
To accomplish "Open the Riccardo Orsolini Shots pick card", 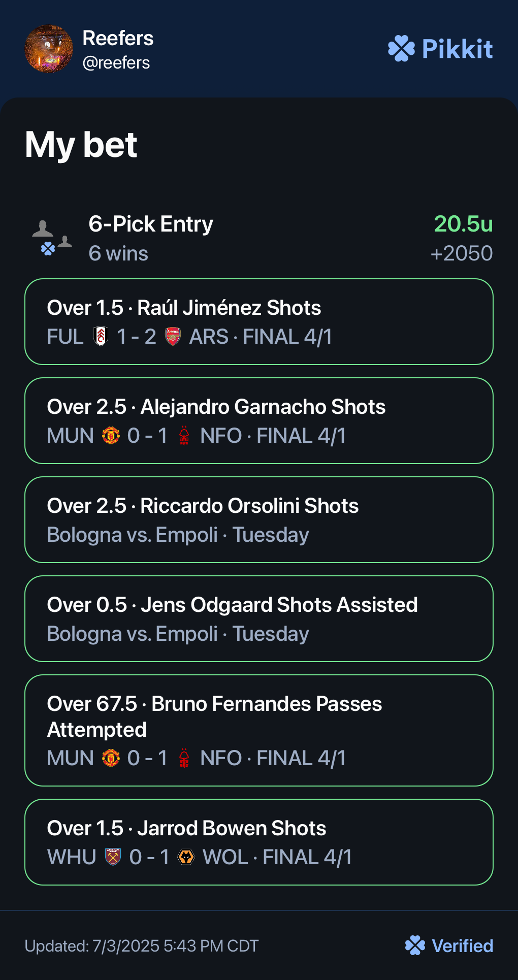I will (x=259, y=520).
